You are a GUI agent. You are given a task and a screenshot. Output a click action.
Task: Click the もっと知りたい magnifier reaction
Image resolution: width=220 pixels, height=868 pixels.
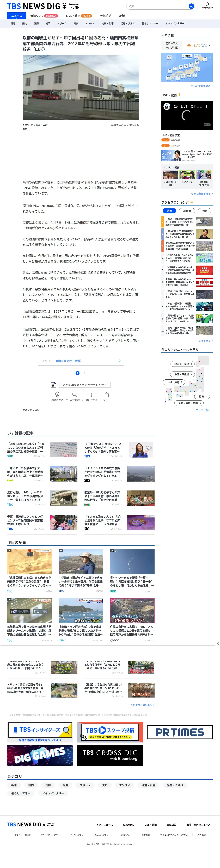(74, 396)
